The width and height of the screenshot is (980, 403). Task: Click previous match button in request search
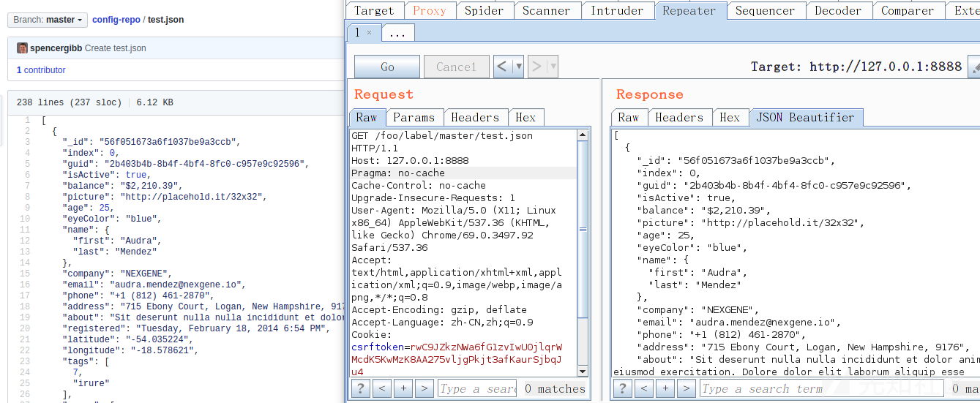tap(382, 388)
